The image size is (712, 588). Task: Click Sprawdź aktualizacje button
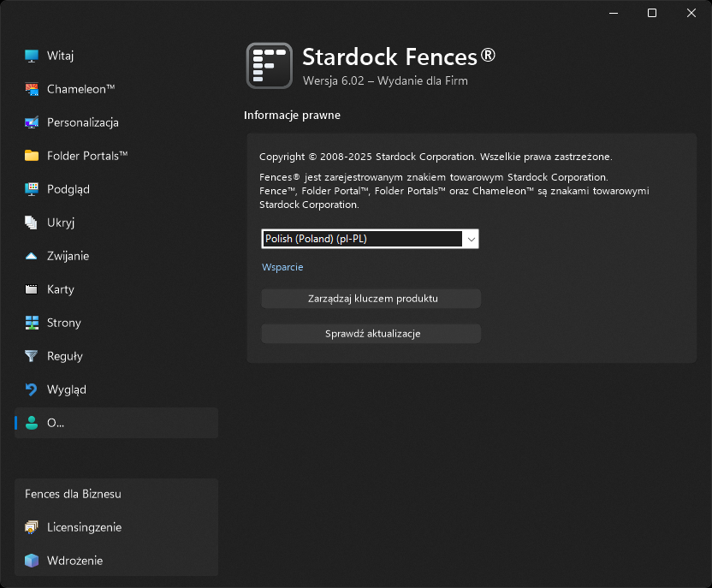371,334
